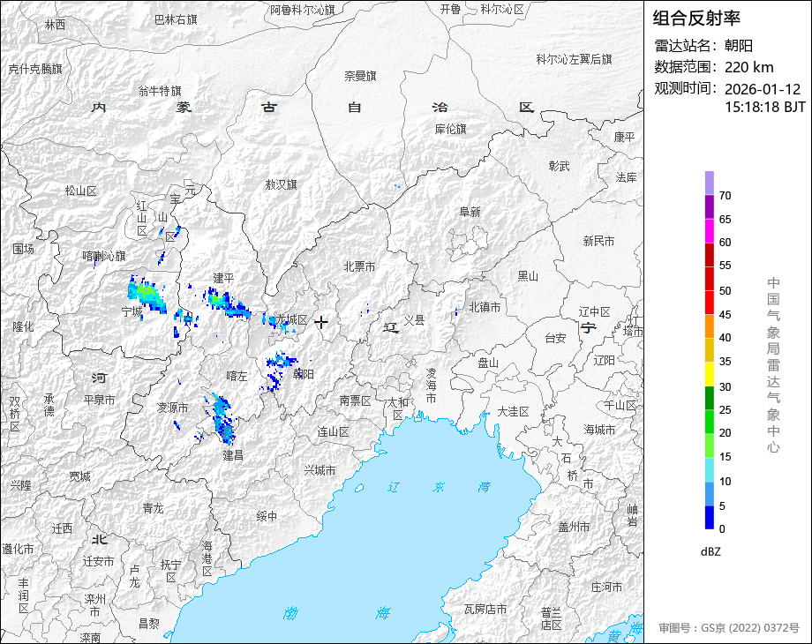Click the radar echo cluster near 宁城
The height and width of the screenshot is (644, 812).
click(x=147, y=295)
